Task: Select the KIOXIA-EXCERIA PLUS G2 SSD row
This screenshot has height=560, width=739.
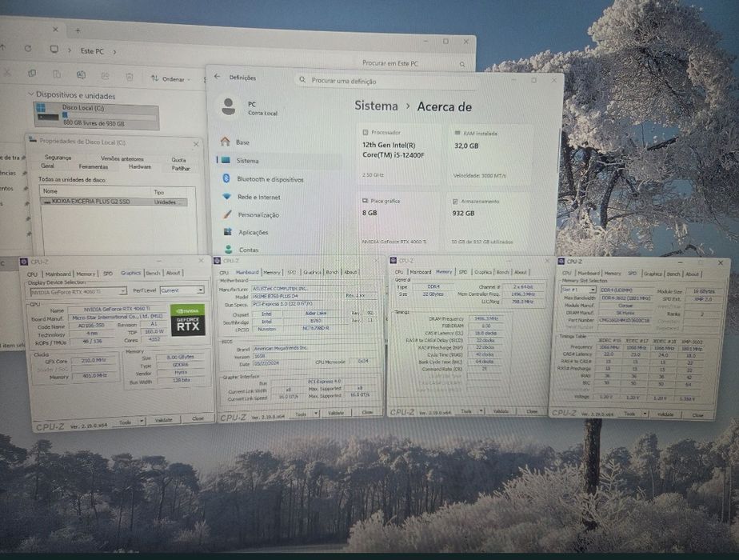Action: coord(114,202)
